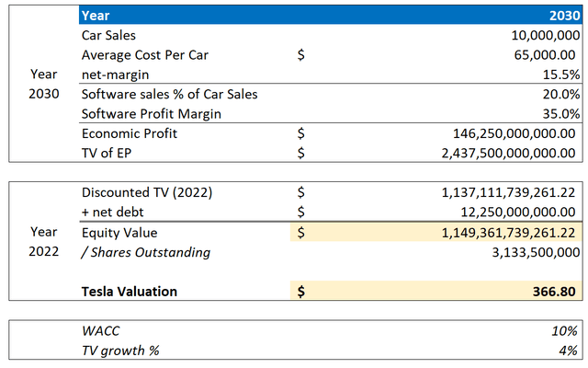Click the TV growth % 4% value
This screenshot has width=588, height=368.
pos(571,350)
